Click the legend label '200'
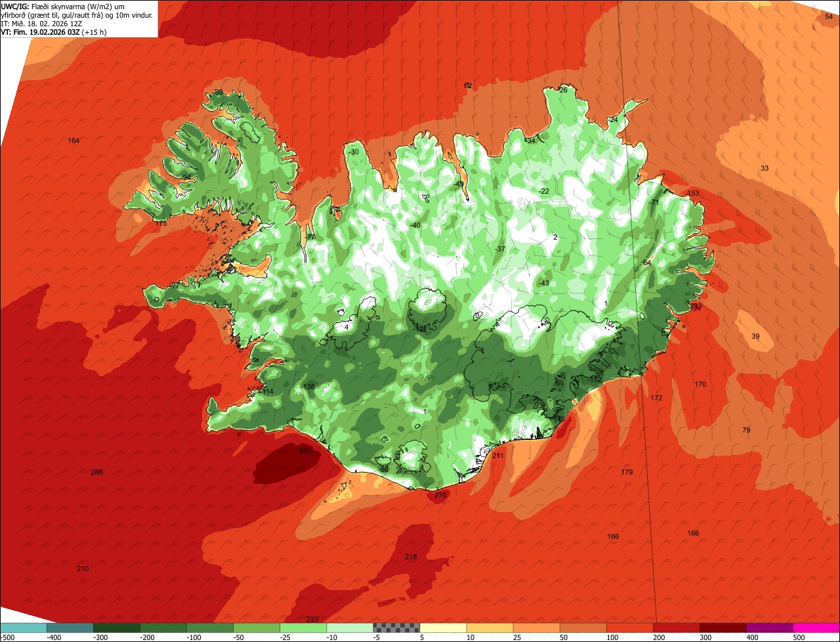Viewport: 840px width, 642px height. [x=659, y=637]
